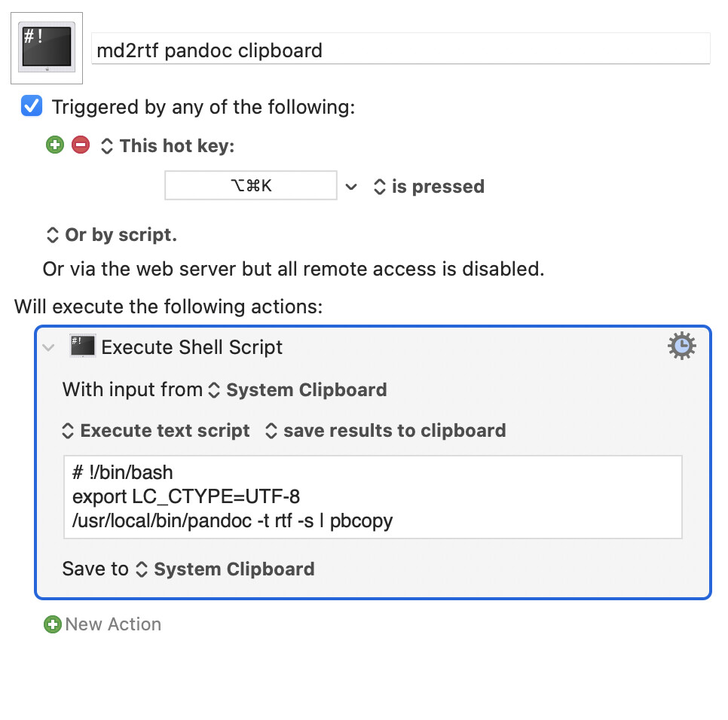
Task: Open the 'This hot key' trigger type popup
Action: [167, 145]
